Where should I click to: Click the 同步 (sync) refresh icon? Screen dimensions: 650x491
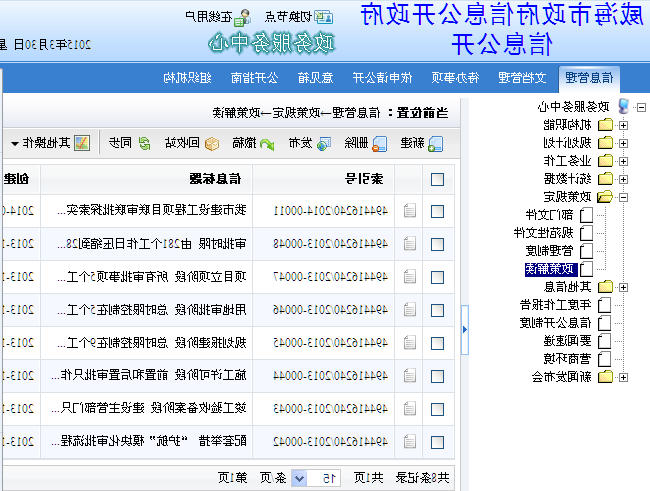coord(144,143)
